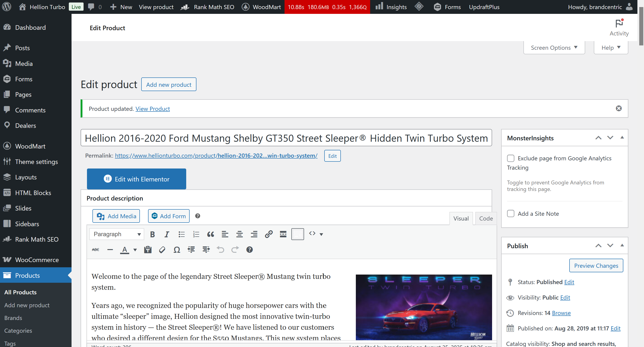Browse revisions link

coord(561,313)
